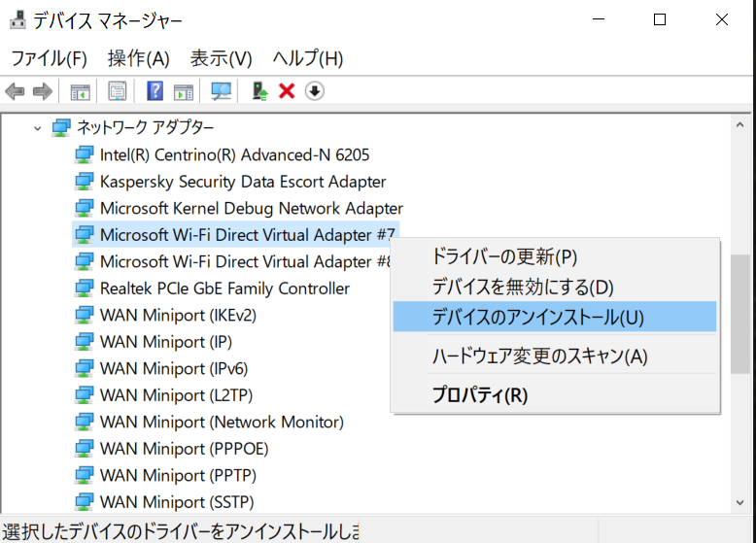Click the red X uninstall device icon
The width and height of the screenshot is (756, 543).
tap(287, 90)
